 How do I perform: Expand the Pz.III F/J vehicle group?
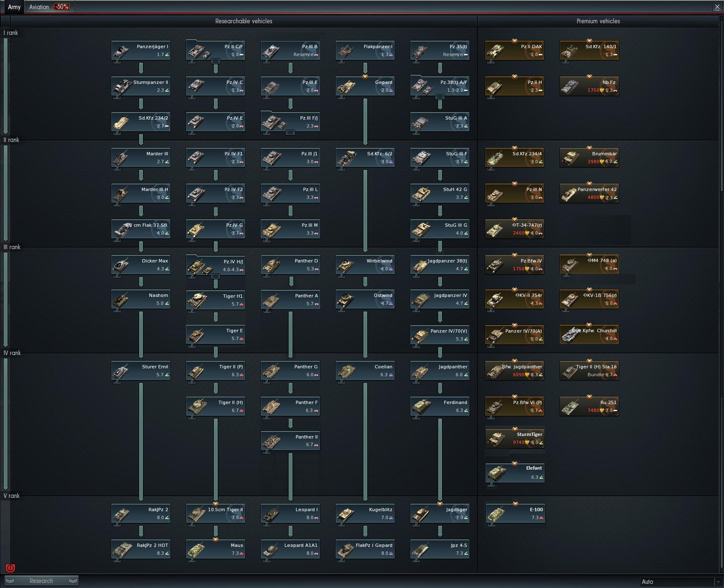pos(290,132)
